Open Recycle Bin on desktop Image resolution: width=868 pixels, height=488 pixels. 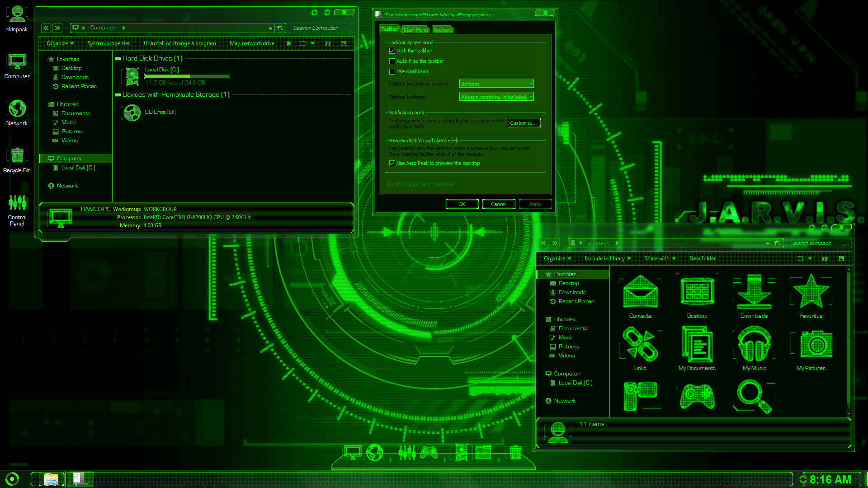click(x=17, y=156)
